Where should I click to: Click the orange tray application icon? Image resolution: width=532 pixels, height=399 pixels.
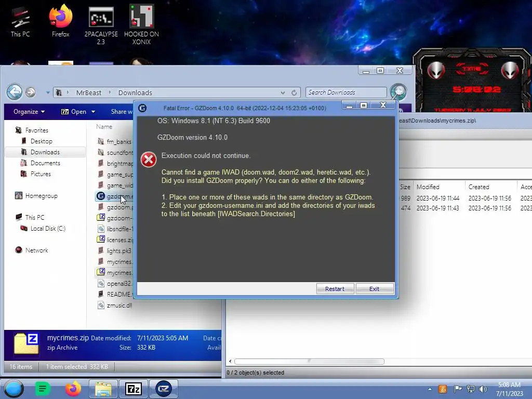click(443, 389)
